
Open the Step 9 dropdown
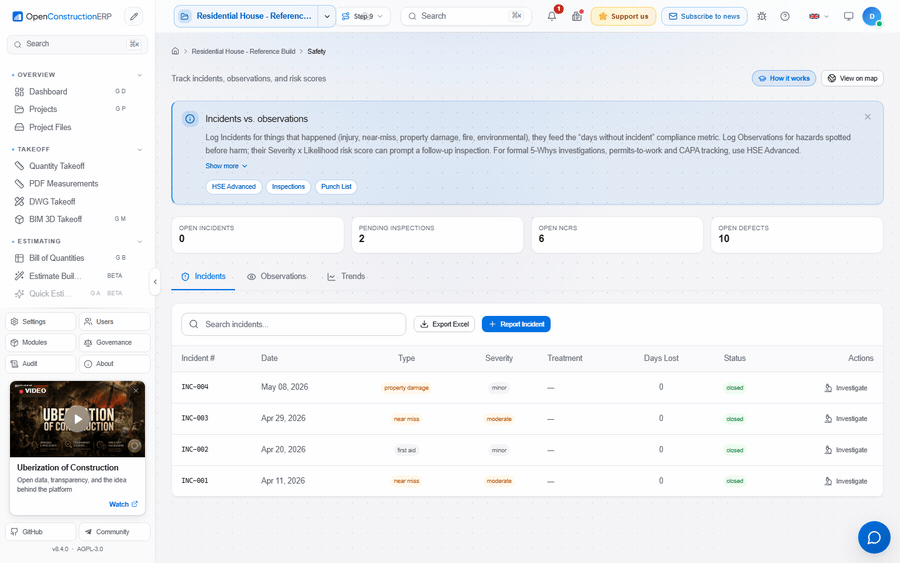point(363,16)
